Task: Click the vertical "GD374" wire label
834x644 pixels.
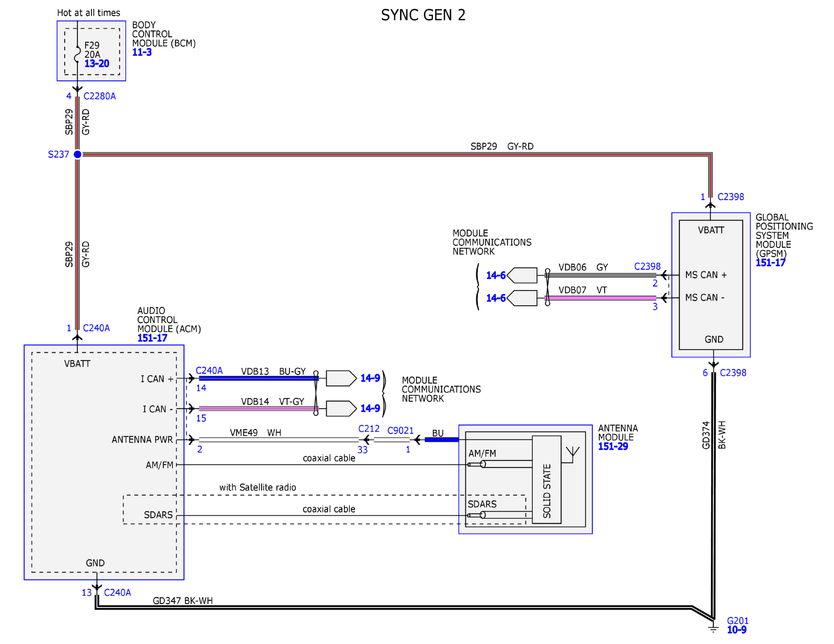Action: pyautogui.click(x=706, y=435)
